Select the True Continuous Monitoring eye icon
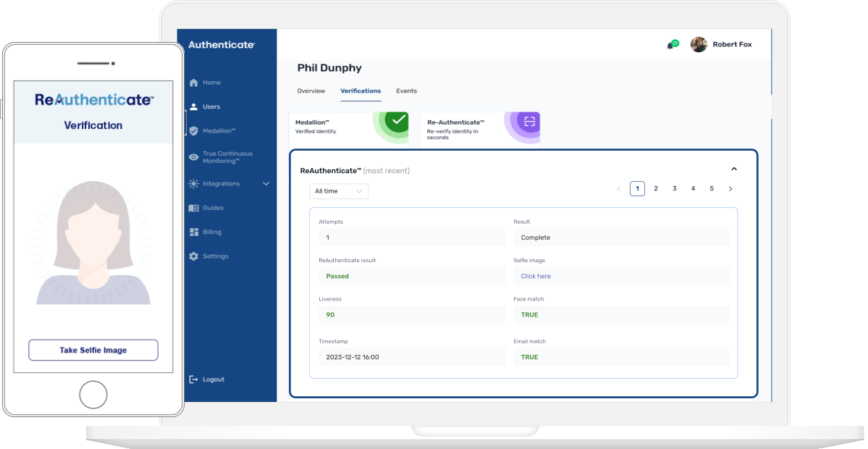The width and height of the screenshot is (868, 449). pyautogui.click(x=193, y=157)
